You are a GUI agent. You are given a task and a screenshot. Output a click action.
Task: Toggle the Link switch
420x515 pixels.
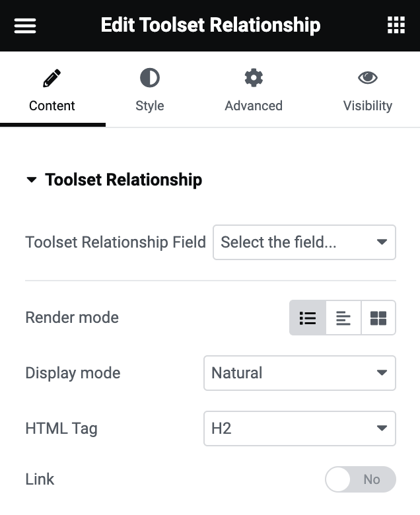click(x=361, y=479)
